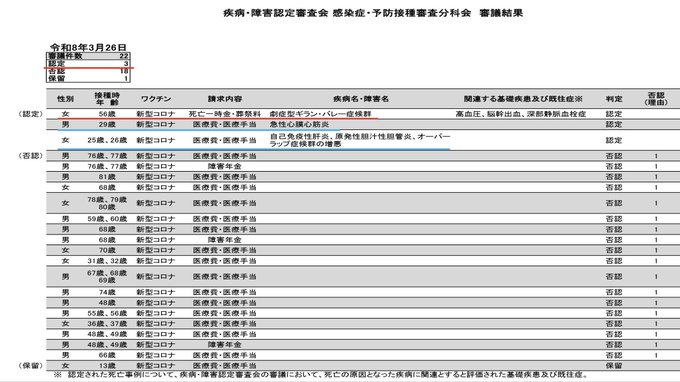Click the age cell 56歳
This screenshot has height=382, width=680.
pos(107,114)
